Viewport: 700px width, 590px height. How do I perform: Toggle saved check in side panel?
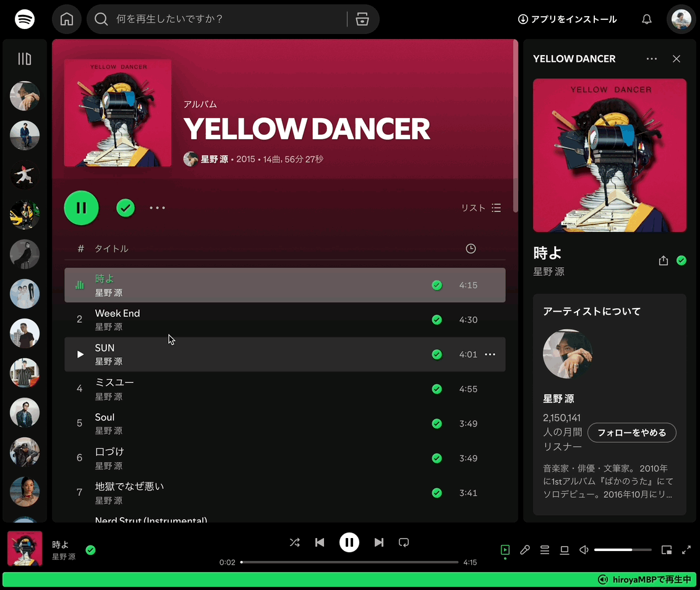click(x=681, y=260)
